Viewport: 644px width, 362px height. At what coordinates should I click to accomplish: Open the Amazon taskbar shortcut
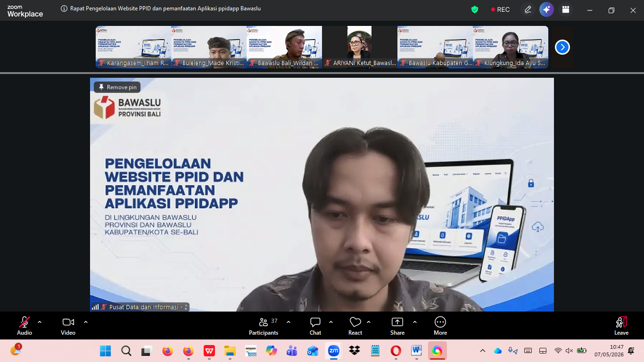[250, 351]
